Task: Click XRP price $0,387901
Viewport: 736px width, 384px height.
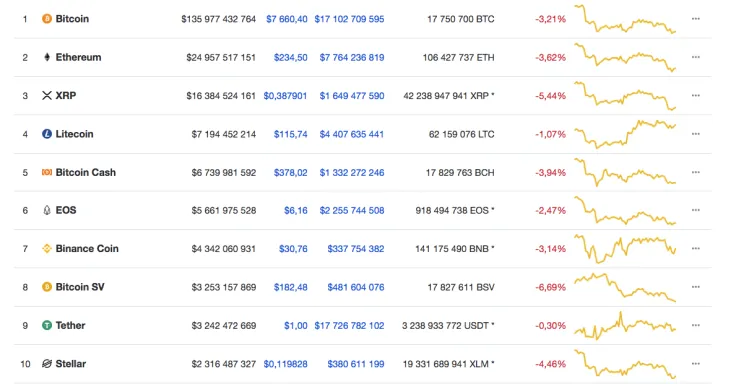Action: tap(285, 96)
